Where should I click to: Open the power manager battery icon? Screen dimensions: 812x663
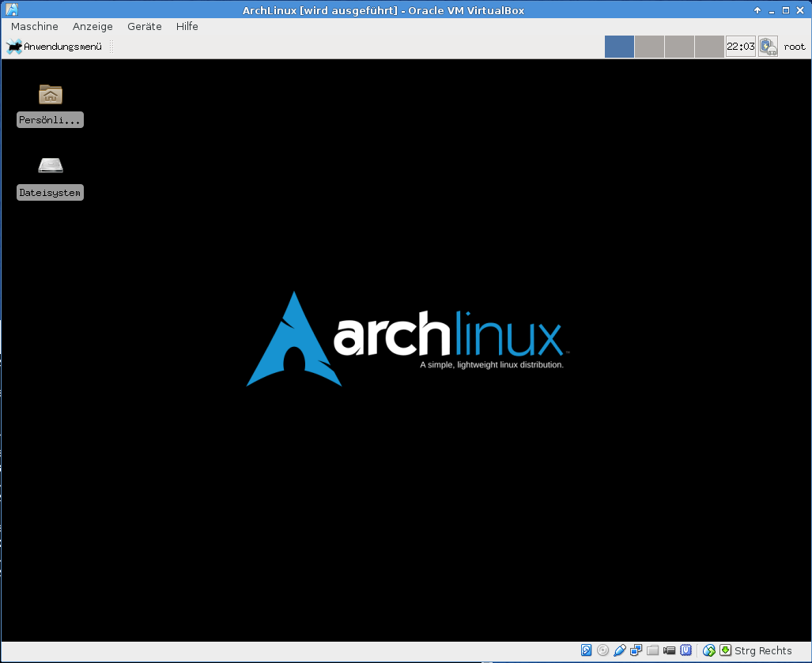coord(769,47)
